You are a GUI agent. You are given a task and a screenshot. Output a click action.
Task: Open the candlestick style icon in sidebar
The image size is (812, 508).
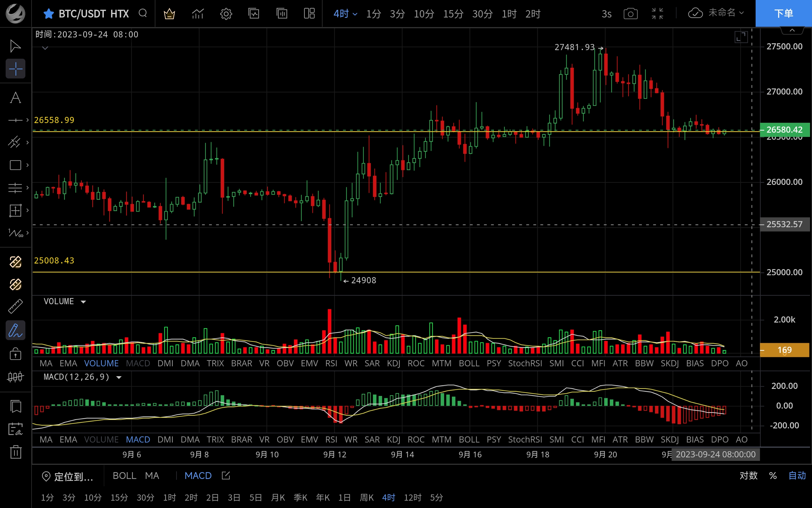[16, 377]
